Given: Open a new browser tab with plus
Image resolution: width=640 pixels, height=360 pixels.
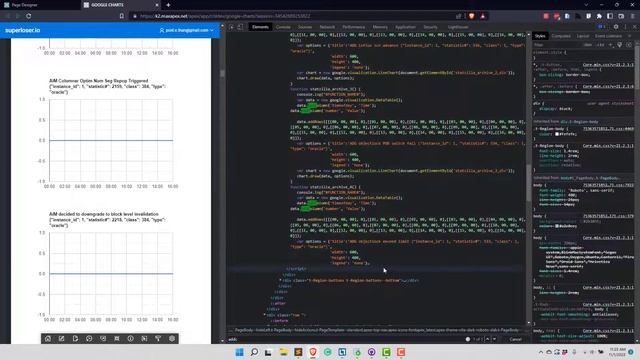Looking at the screenshot, I should click(x=168, y=5).
